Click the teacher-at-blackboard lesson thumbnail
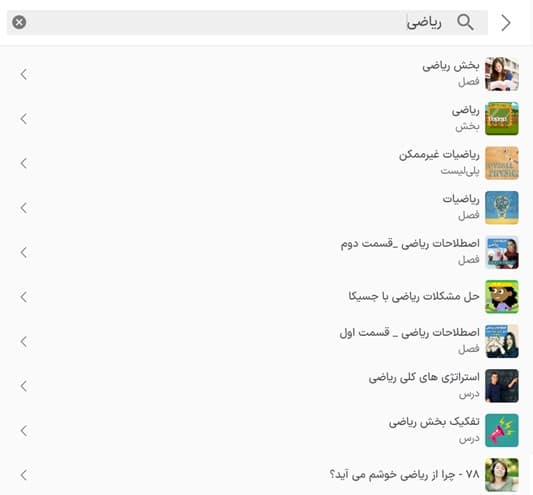 (502, 386)
